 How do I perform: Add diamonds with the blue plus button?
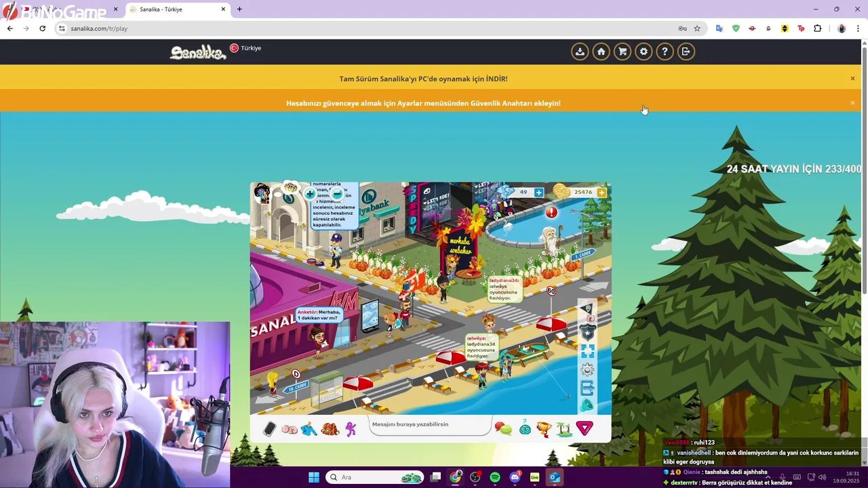coord(539,192)
